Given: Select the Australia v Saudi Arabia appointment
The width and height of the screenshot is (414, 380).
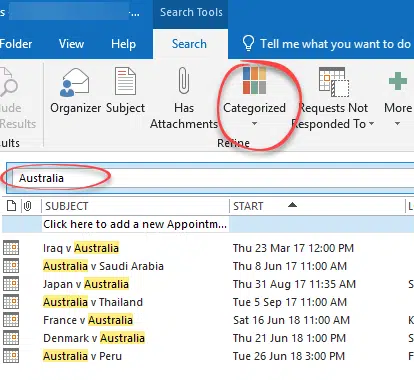Looking at the screenshot, I should pos(103,266).
